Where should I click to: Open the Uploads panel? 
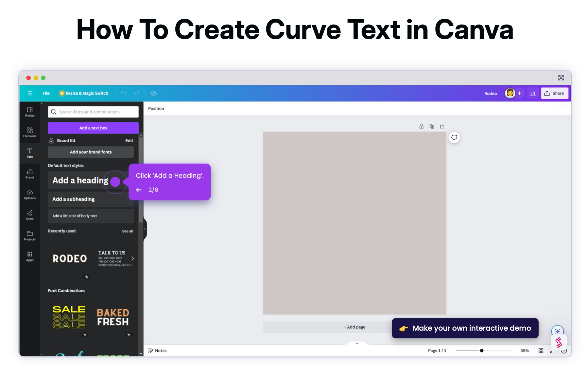(30, 194)
